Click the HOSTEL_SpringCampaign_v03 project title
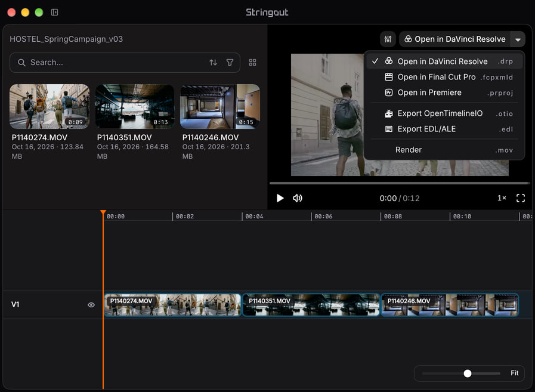 click(66, 39)
